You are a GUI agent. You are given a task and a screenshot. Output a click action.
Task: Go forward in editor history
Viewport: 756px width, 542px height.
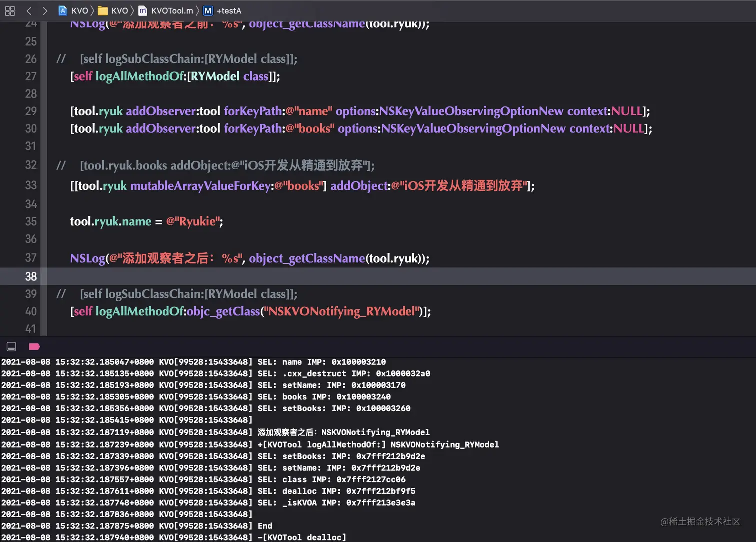coord(45,11)
